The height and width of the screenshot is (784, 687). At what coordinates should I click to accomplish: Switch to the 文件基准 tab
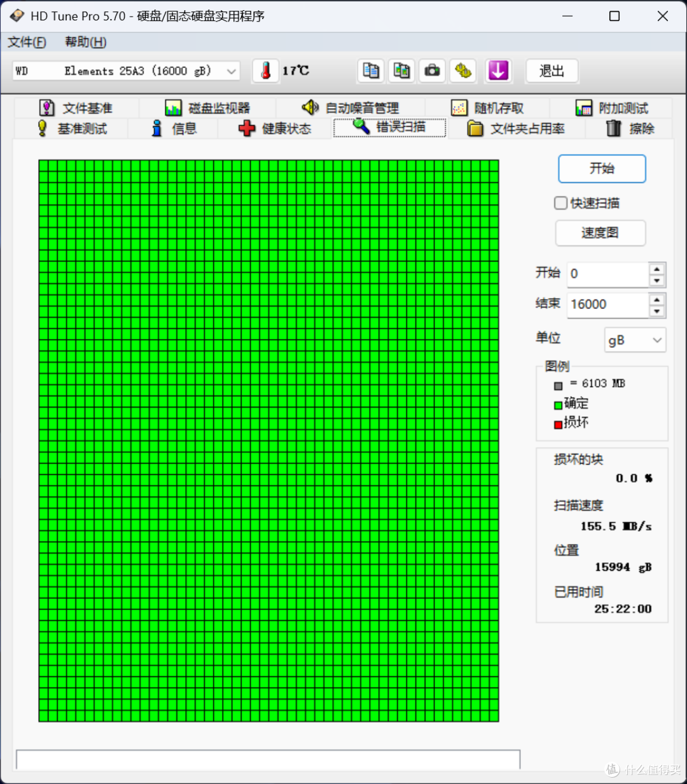tap(76, 108)
